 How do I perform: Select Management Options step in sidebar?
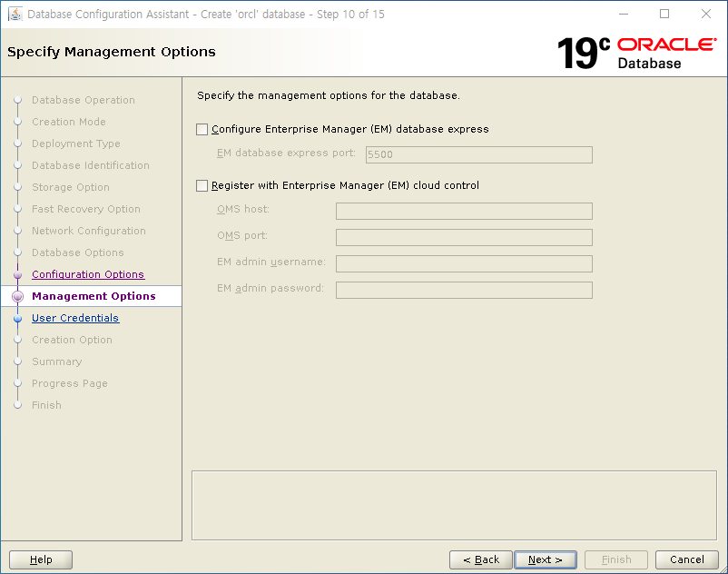(93, 296)
